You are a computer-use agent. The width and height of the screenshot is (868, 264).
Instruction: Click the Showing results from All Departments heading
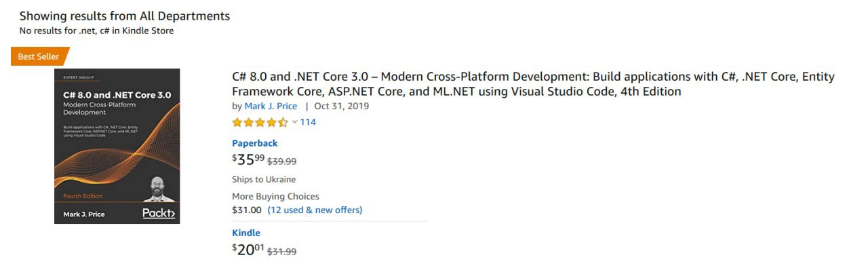pyautogui.click(x=125, y=16)
